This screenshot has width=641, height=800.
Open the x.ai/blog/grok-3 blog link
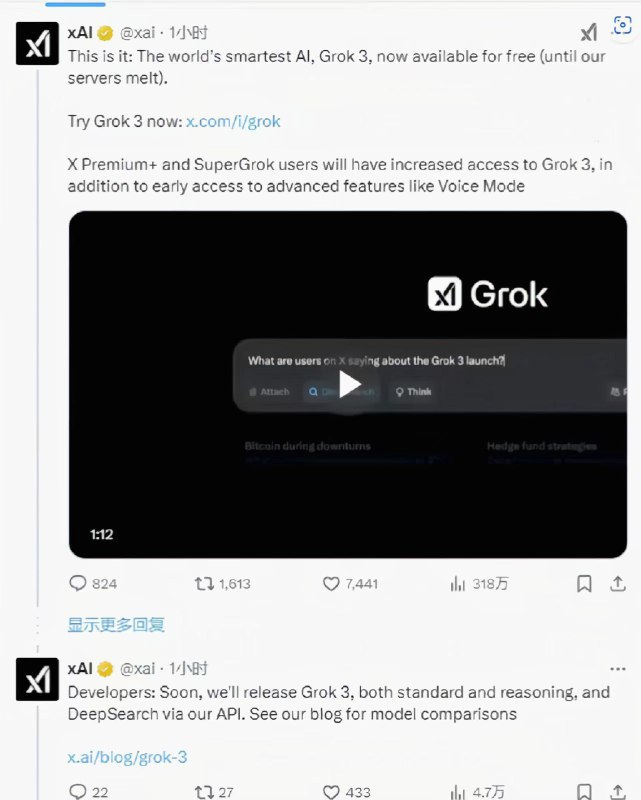[129, 757]
